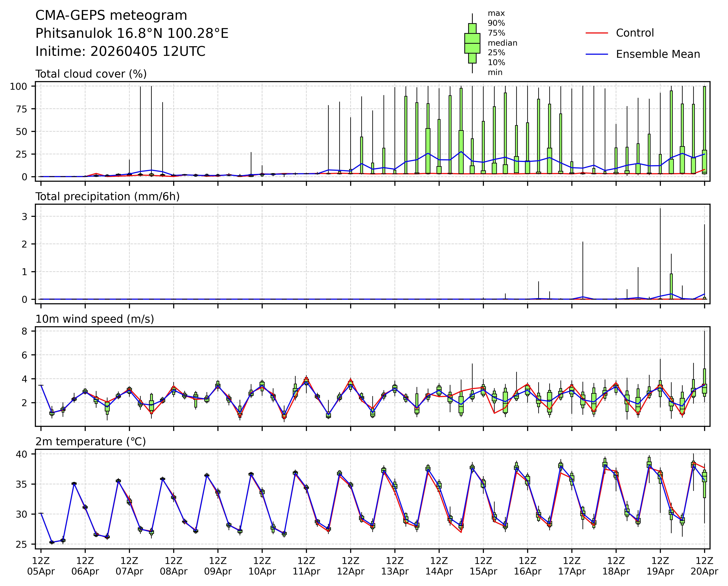Click the '8' wind speed axis tick label

[24, 331]
